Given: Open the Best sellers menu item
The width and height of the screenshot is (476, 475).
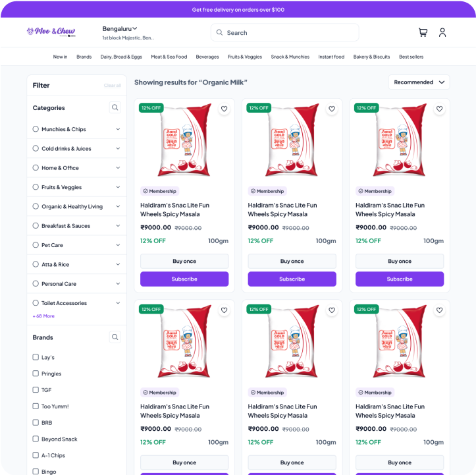Looking at the screenshot, I should (411, 57).
